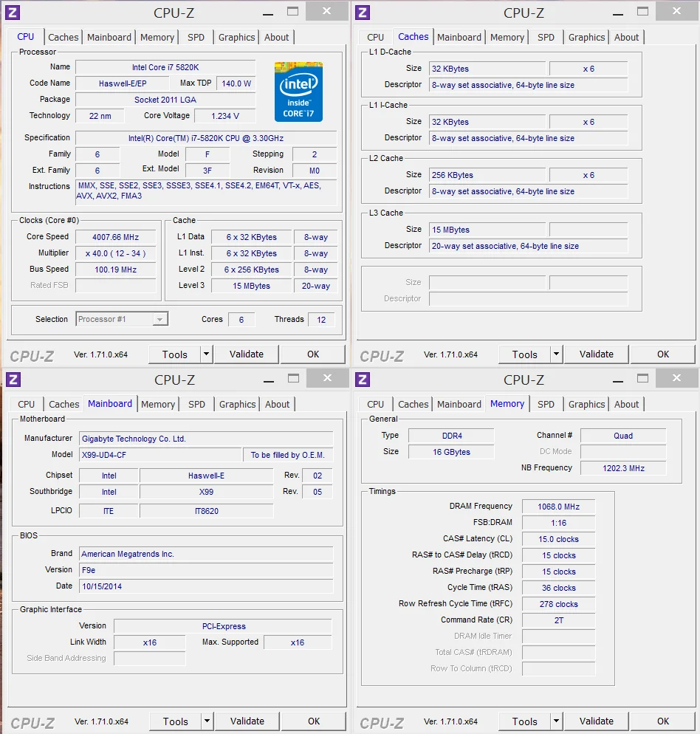Viewport: 700px width, 734px height.
Task: Expand the Tools arrow in the Memory window
Action: tap(556, 721)
